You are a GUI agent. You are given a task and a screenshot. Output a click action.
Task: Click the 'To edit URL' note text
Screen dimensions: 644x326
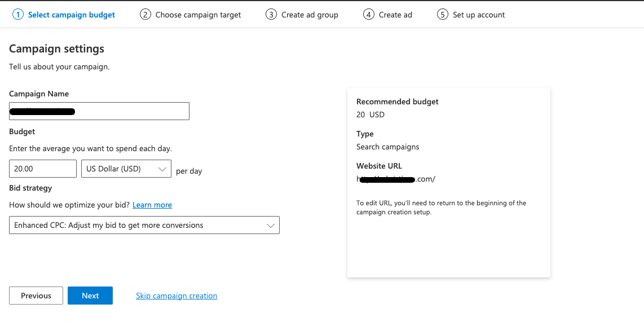[441, 208]
